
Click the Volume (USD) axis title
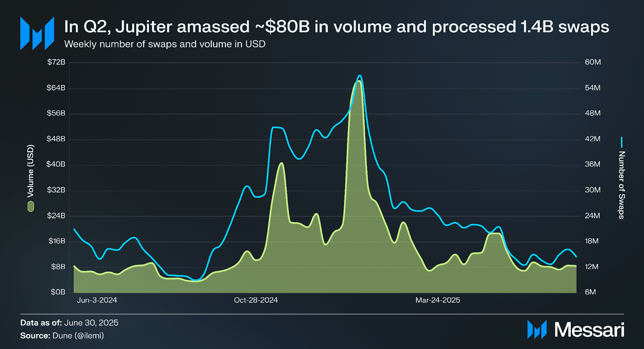pyautogui.click(x=30, y=171)
